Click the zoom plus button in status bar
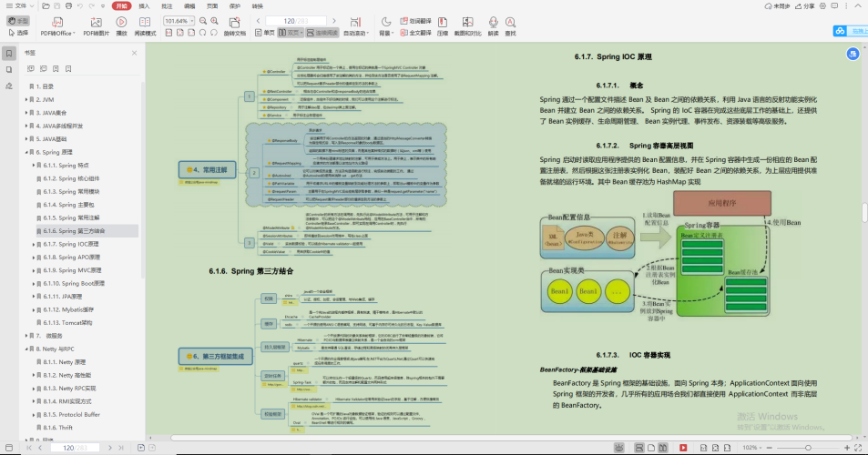This screenshot has height=455, width=868. click(x=847, y=447)
